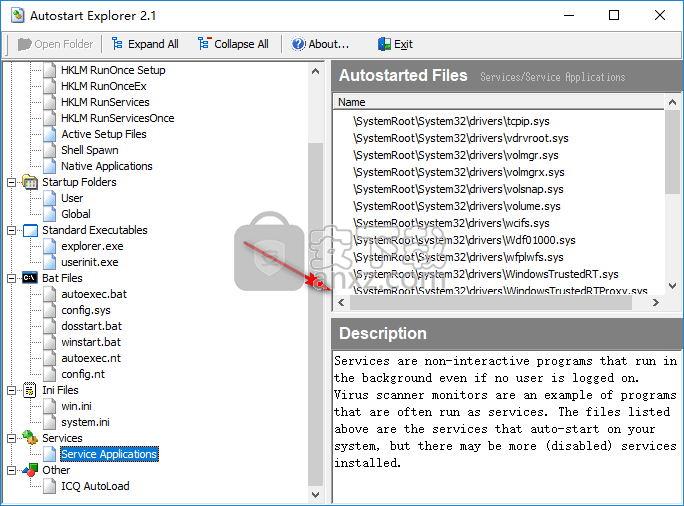This screenshot has width=684, height=506.
Task: Select the HKLM RunServices tree item
Action: (x=105, y=102)
